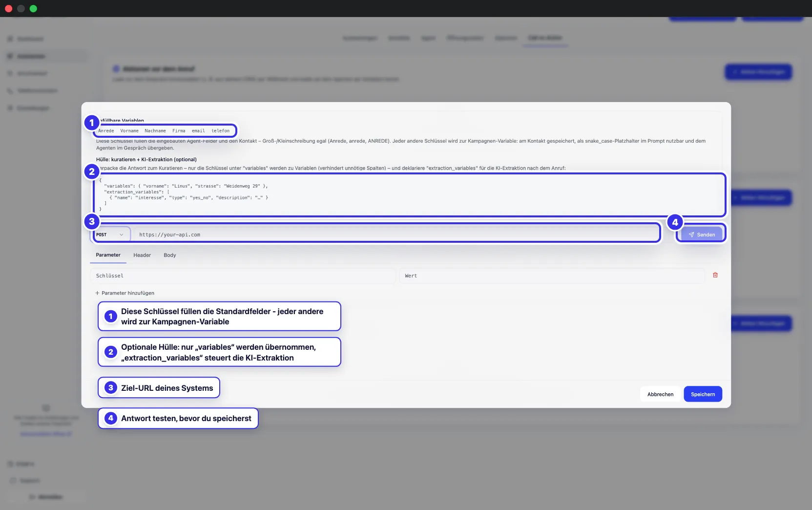Select the Anrede variable chip
Image resolution: width=812 pixels, height=510 pixels.
point(106,131)
